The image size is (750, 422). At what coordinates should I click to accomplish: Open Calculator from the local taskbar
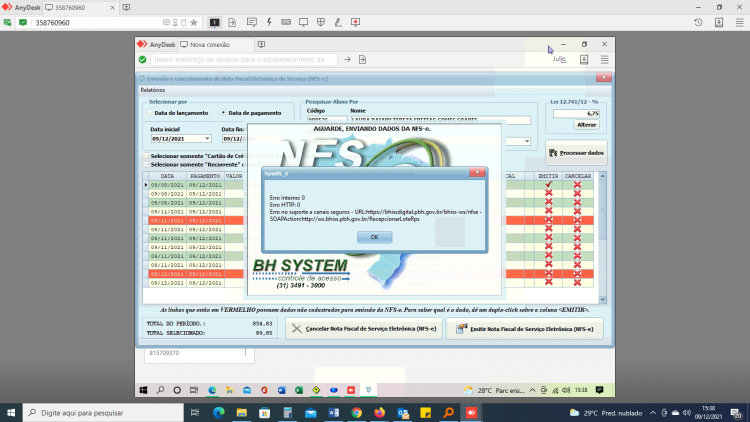click(x=287, y=412)
